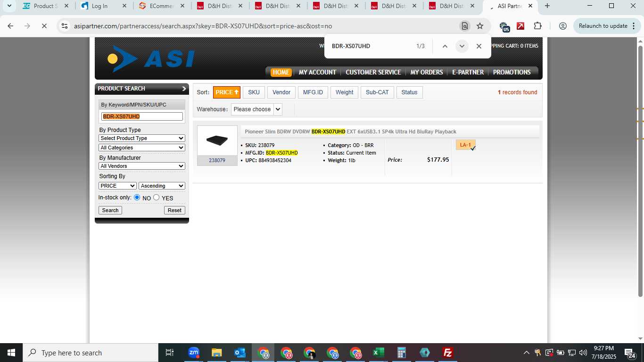Stop loading the current page
Viewport: 644px width, 362px height.
click(44, 26)
